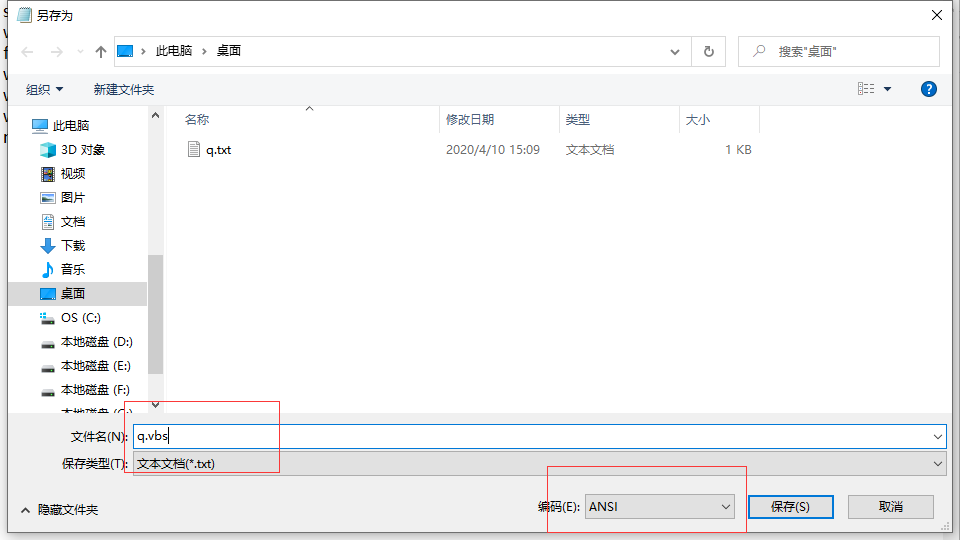The width and height of the screenshot is (960, 540).
Task: Click the 1 KB size cell
Action: coord(738,150)
